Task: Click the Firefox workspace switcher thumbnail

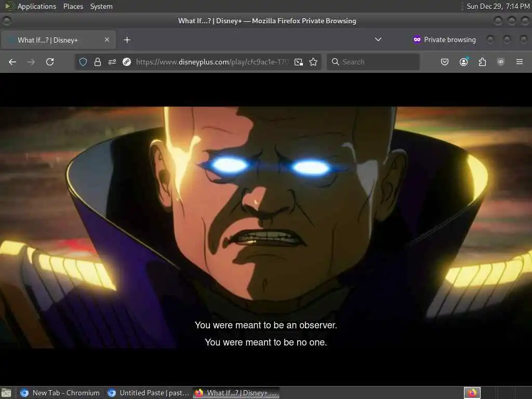Action: [x=472, y=393]
